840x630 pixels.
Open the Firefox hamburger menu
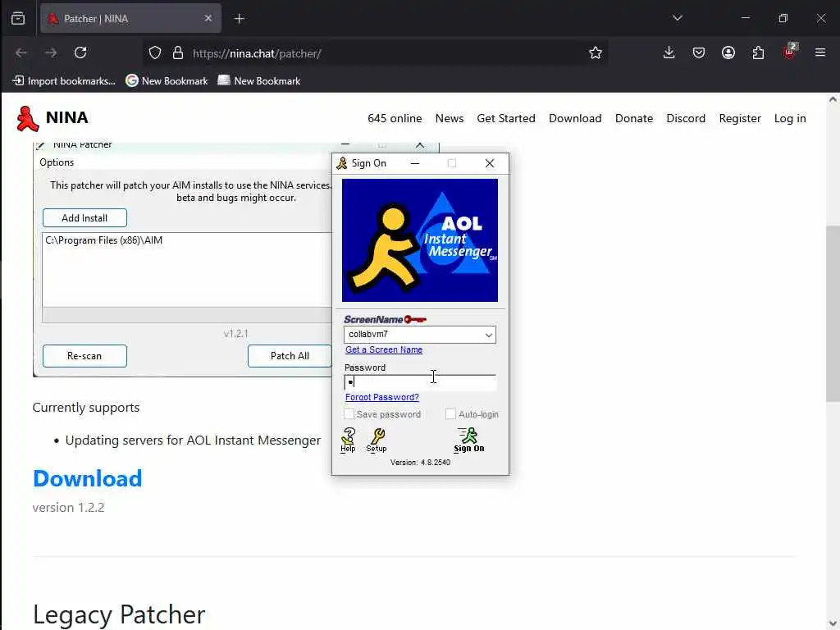820,52
